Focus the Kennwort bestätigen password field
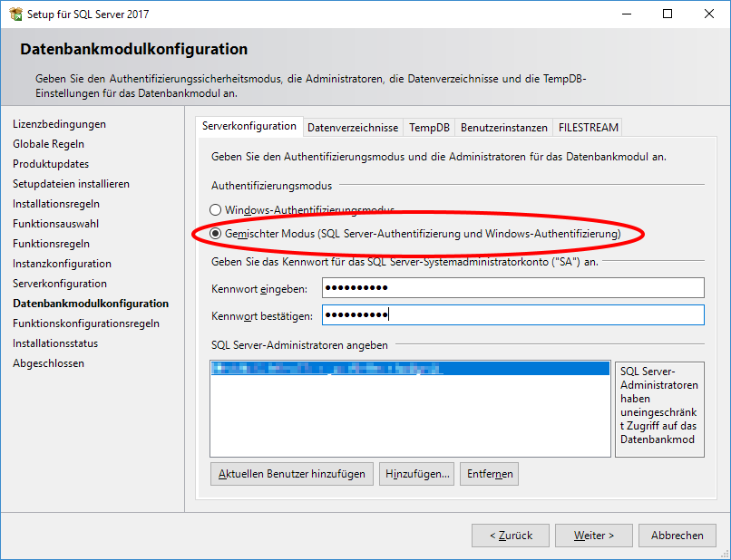 click(x=512, y=315)
